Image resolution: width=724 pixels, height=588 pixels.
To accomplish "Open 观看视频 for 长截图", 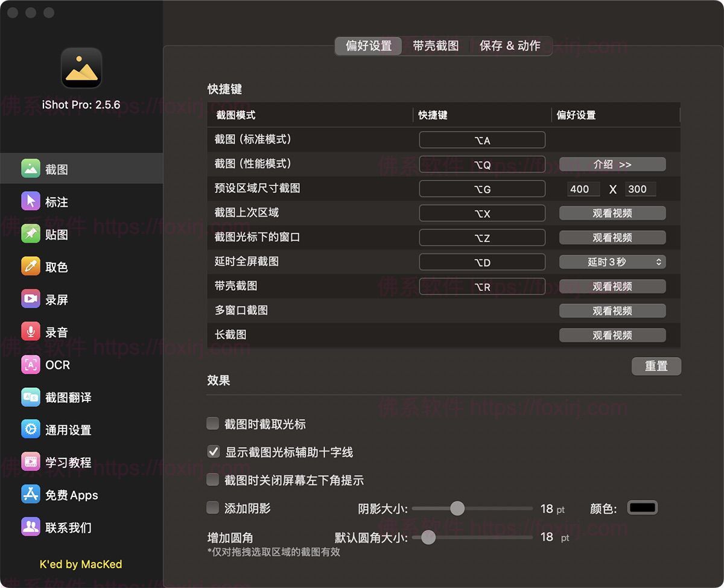I will pos(612,335).
